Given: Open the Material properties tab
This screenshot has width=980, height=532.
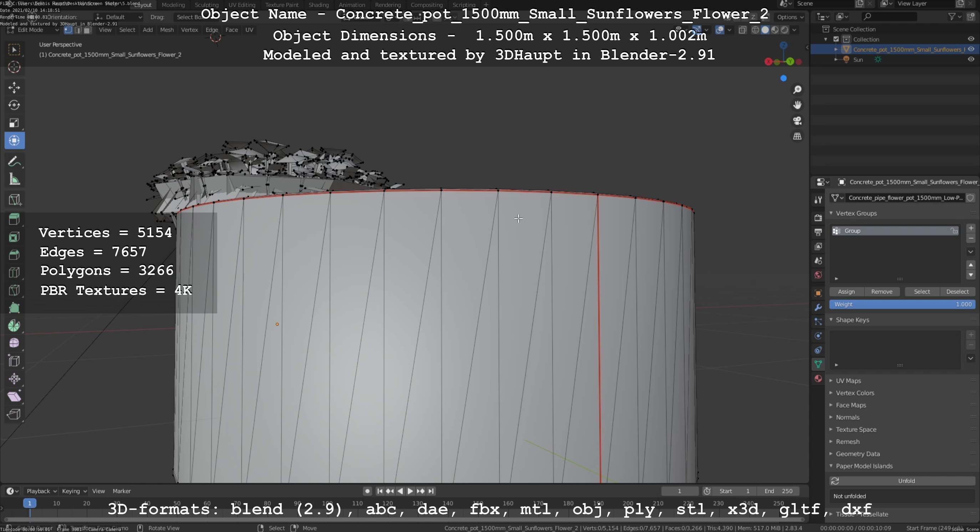Looking at the screenshot, I should click(818, 378).
